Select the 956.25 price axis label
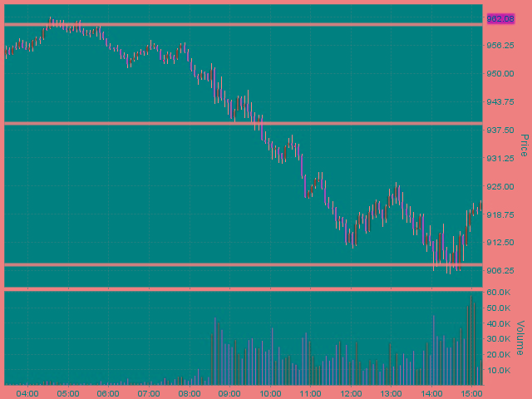532x399 pixels. [500, 46]
